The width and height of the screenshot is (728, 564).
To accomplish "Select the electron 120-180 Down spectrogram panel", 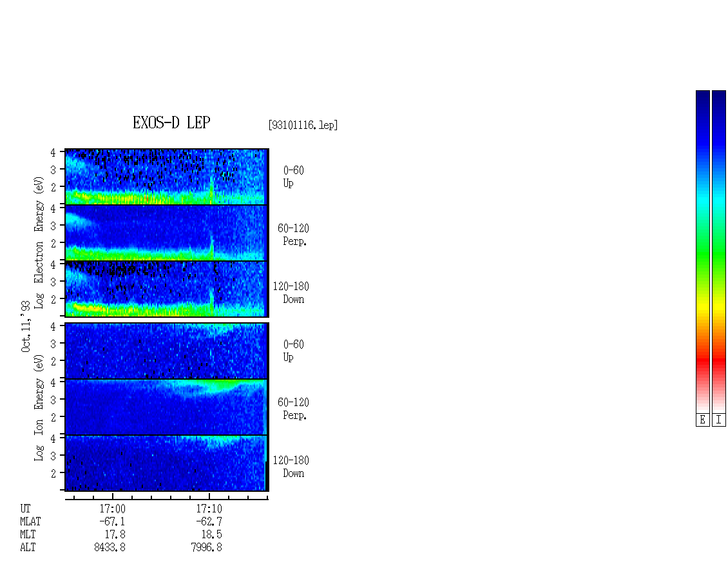I will point(167,289).
